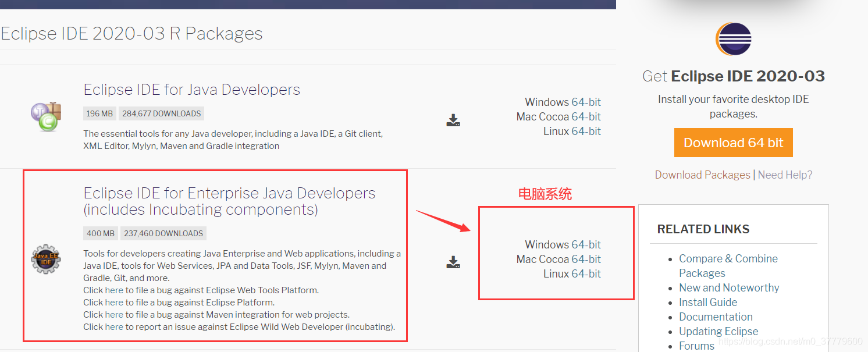
Task: Select Linux 64-bit for Enterprise Java package
Action: coord(586,273)
